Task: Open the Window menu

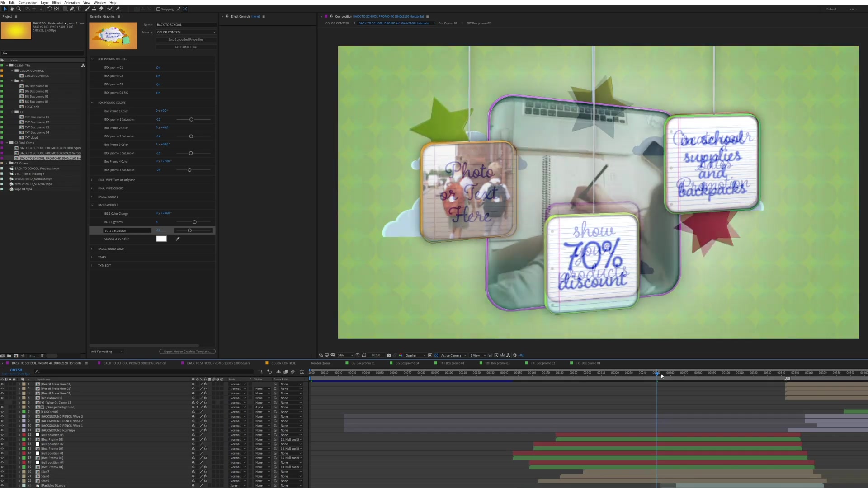Action: [x=99, y=2]
